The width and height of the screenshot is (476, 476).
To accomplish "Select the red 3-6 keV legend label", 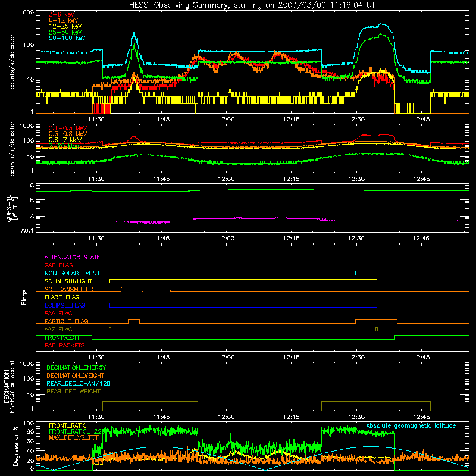I will 62,14.
